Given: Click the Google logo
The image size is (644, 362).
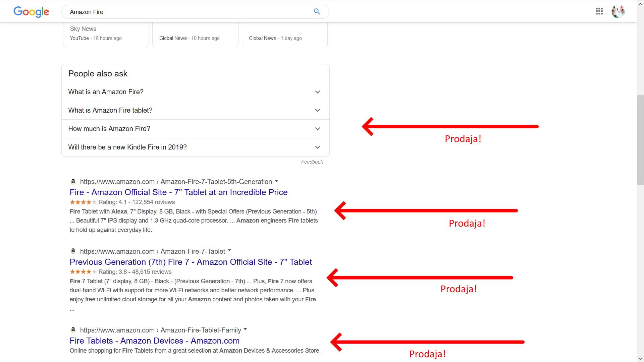Looking at the screenshot, I should 31,12.
